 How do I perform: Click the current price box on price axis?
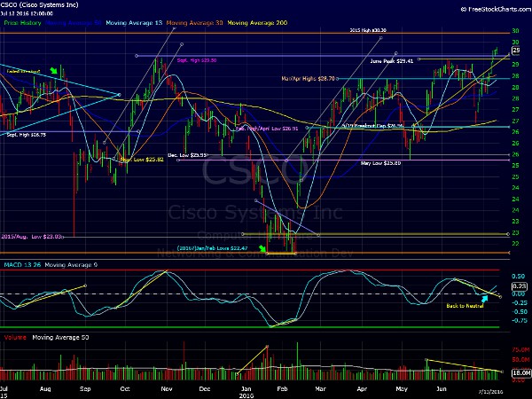coord(516,51)
